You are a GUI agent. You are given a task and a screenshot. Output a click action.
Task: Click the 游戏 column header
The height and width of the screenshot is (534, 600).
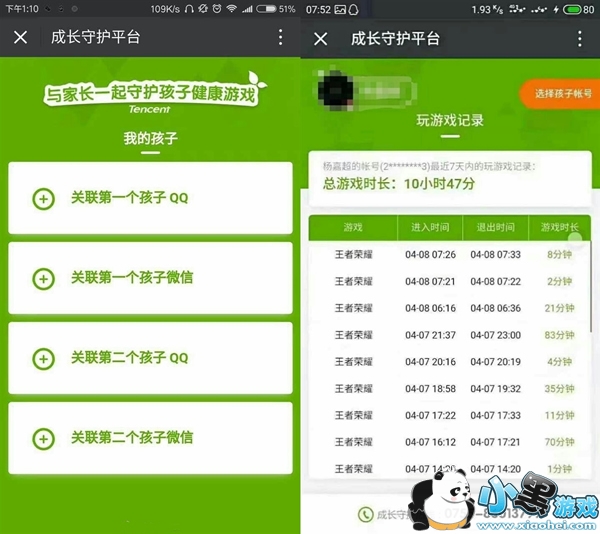click(x=353, y=228)
